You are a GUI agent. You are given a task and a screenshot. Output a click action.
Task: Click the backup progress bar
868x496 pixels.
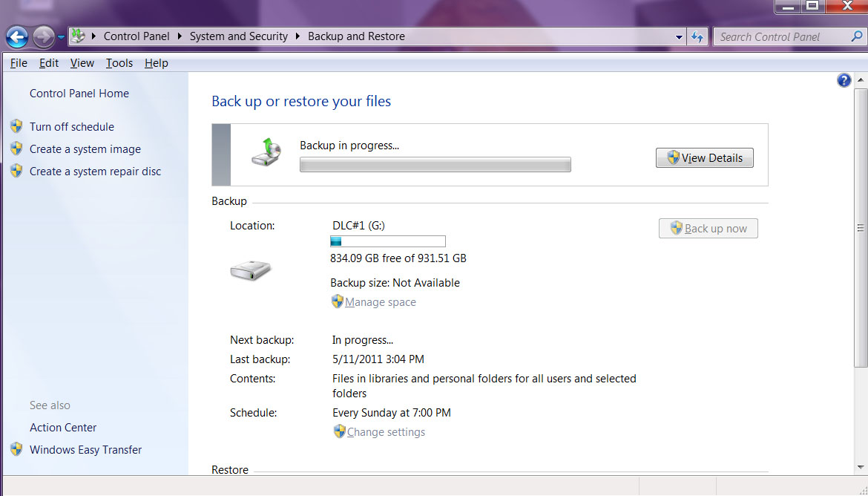[435, 165]
